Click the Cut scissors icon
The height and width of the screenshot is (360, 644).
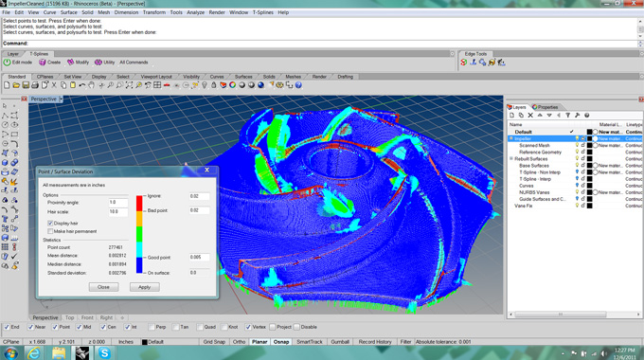point(54,85)
